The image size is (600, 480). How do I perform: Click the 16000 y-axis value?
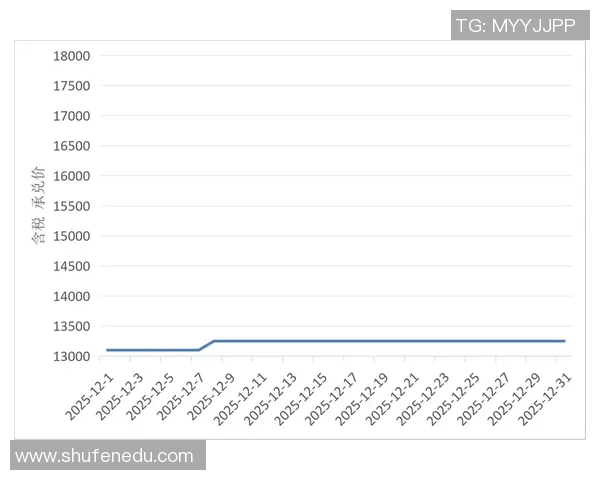tap(71, 176)
